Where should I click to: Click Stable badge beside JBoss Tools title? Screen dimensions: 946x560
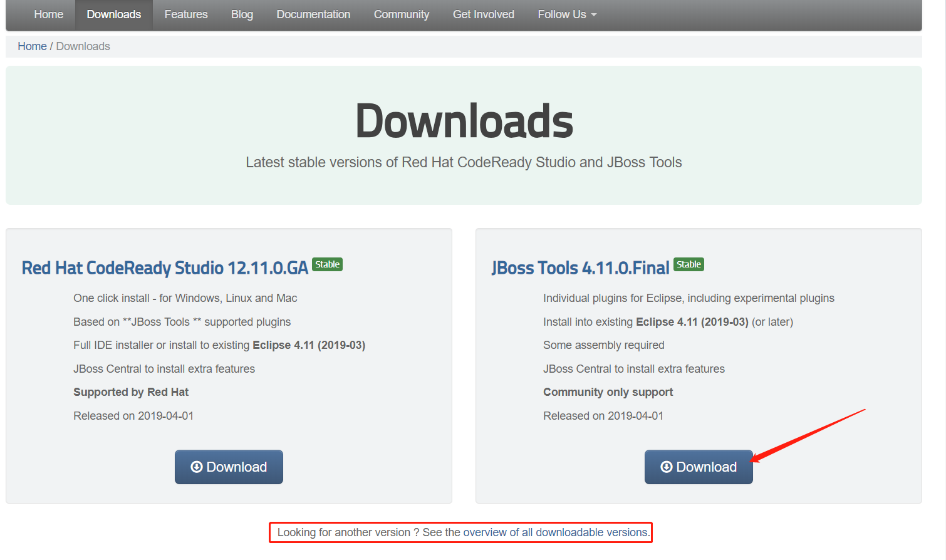[689, 264]
